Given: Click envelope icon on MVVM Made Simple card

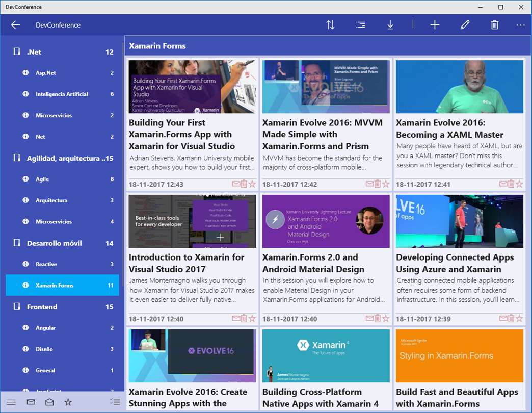Looking at the screenshot, I should coord(369,184).
